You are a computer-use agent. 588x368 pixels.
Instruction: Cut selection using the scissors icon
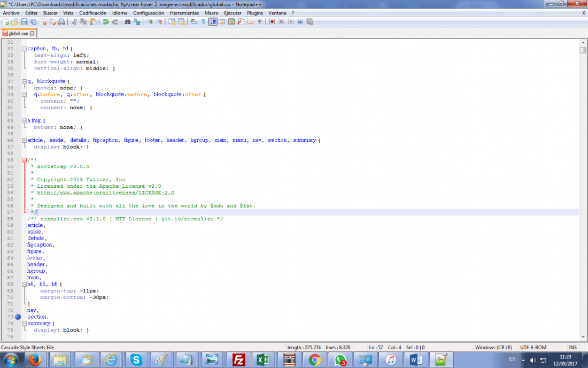[x=74, y=22]
